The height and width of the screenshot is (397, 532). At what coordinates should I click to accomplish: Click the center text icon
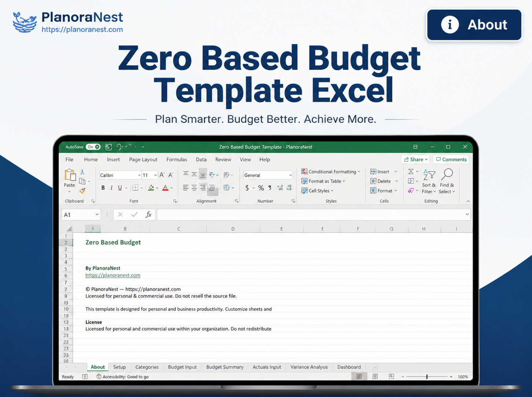(x=194, y=188)
